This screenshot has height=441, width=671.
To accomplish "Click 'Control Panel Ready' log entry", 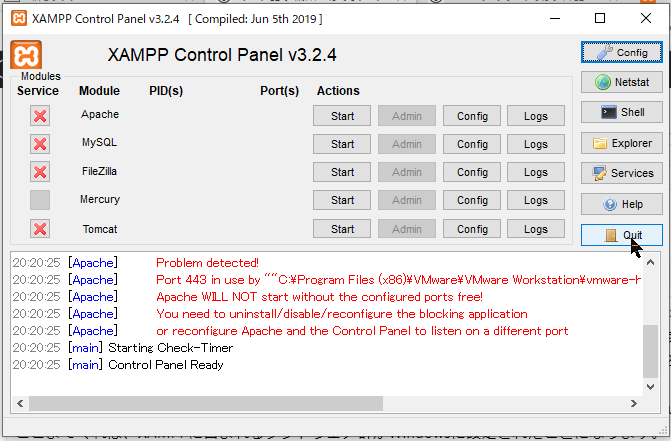I will click(x=166, y=365).
